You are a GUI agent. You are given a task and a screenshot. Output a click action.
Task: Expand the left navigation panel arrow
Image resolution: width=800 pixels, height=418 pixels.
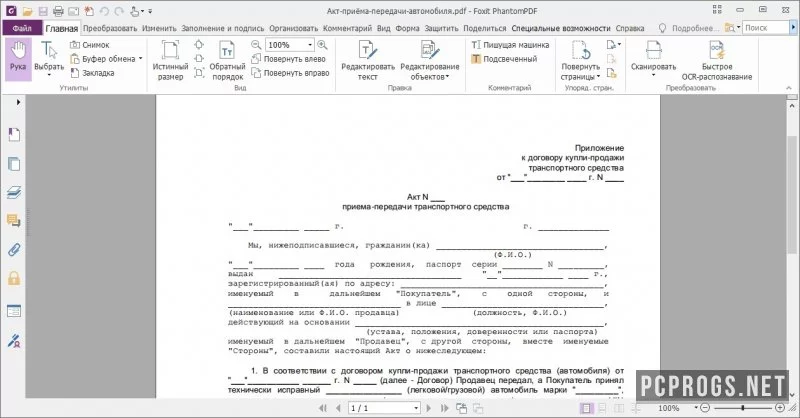point(18,102)
